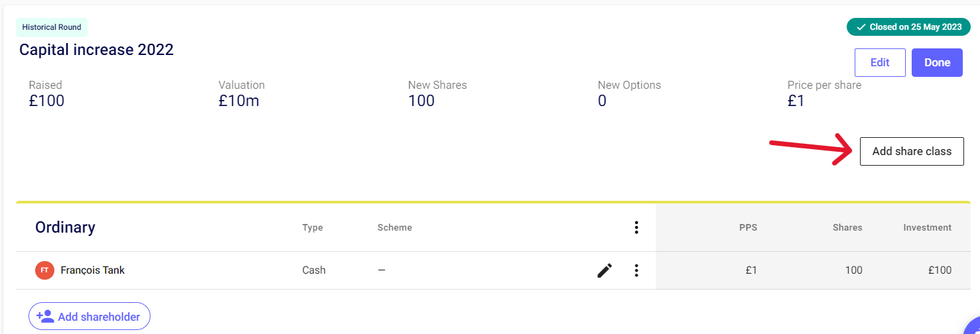The image size is (980, 334).
Task: Open the Ordinary share class kebab menu
Action: click(637, 228)
